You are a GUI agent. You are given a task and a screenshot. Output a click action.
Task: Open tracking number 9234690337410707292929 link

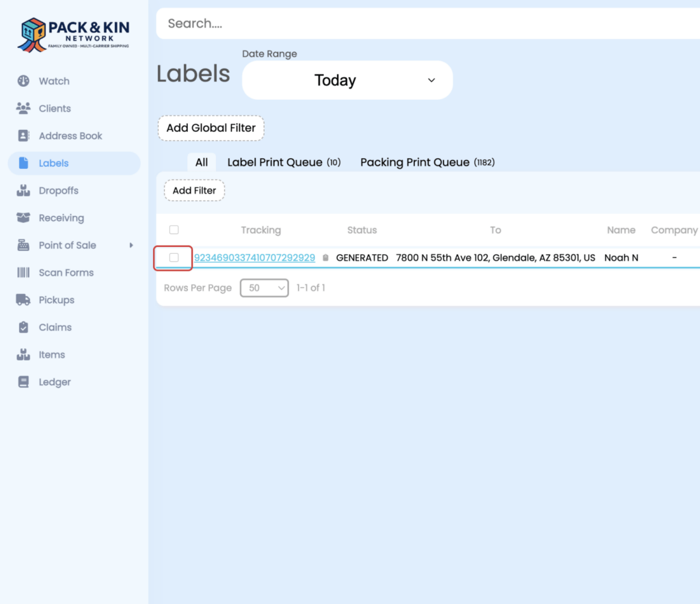coord(255,258)
